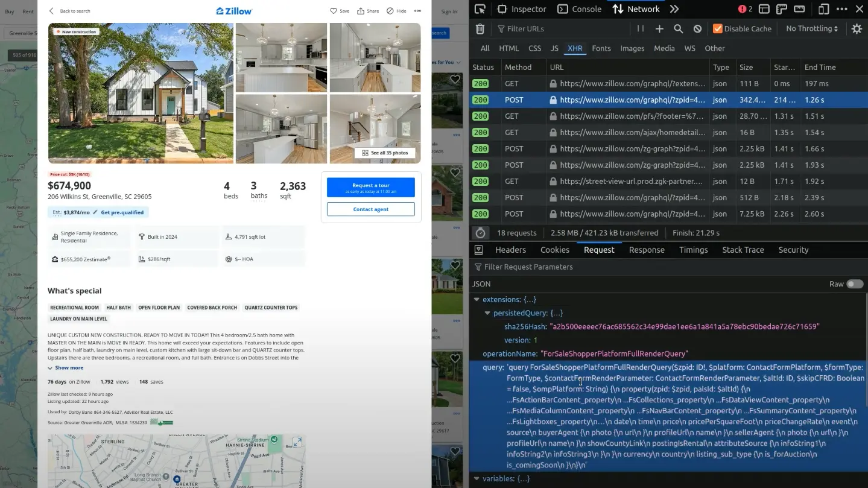Expand the variables JSON node

tap(477, 479)
